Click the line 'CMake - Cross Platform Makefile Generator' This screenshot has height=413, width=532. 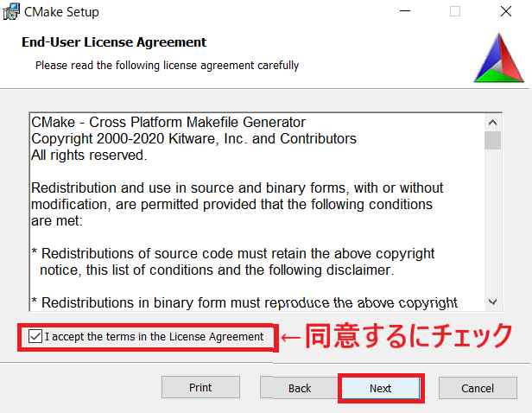pos(168,122)
